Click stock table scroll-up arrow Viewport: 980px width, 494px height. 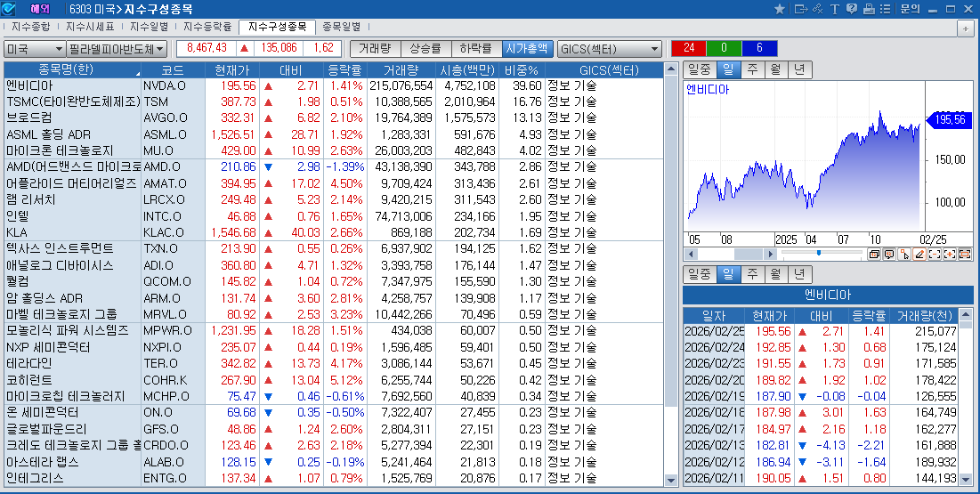pyautogui.click(x=671, y=69)
